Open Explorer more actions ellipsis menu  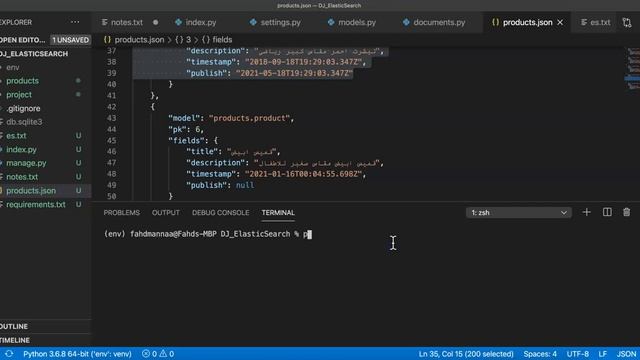coord(75,22)
